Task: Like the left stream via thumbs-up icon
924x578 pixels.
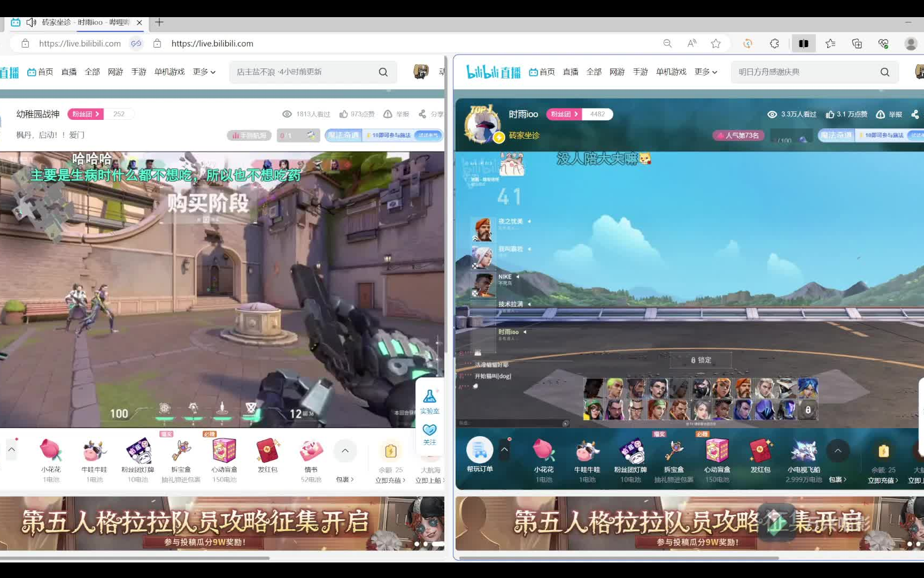Action: pos(343,114)
